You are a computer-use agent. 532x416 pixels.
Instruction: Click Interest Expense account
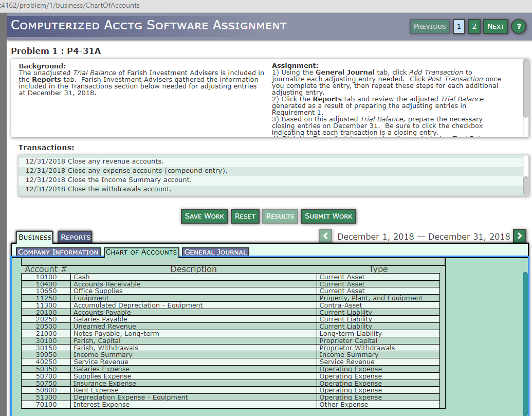(x=230, y=405)
